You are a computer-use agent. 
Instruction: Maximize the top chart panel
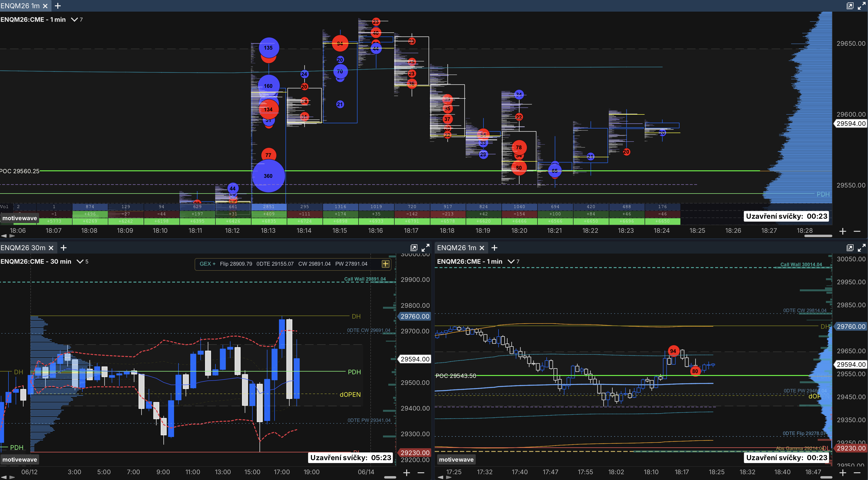tap(862, 6)
